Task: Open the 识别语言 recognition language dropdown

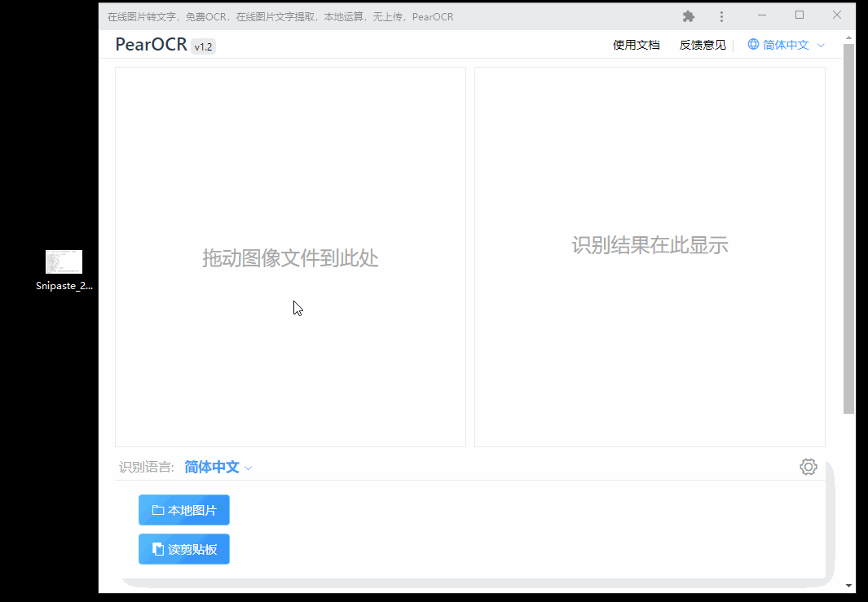Action: [x=210, y=467]
